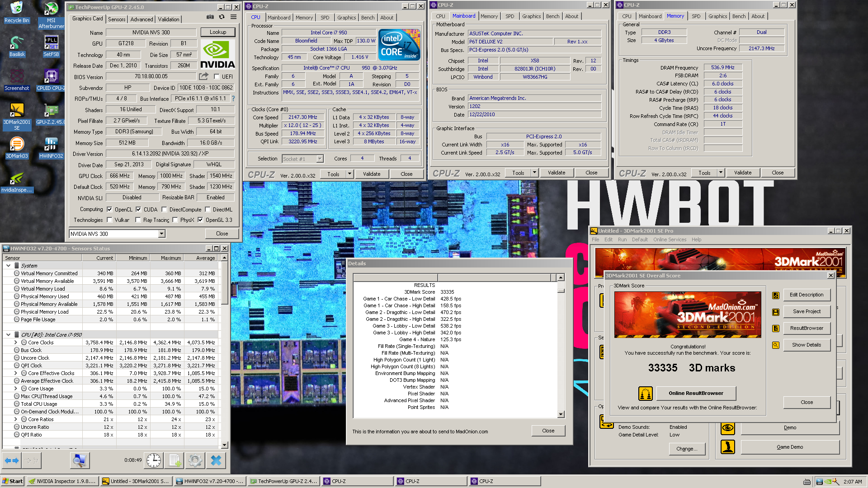Toggle the PhysX checkbox
This screenshot has width=868, height=488.
[175, 220]
